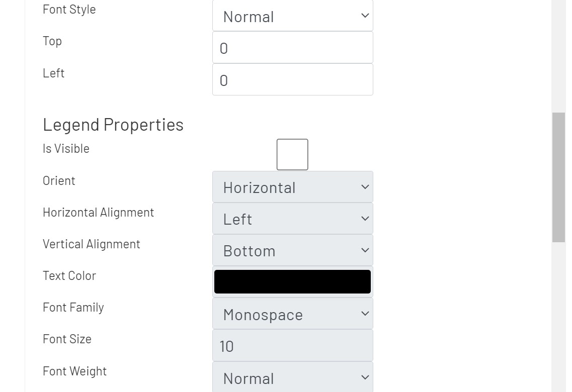572x392 pixels.
Task: Click the Legend Properties heading
Action: click(113, 125)
